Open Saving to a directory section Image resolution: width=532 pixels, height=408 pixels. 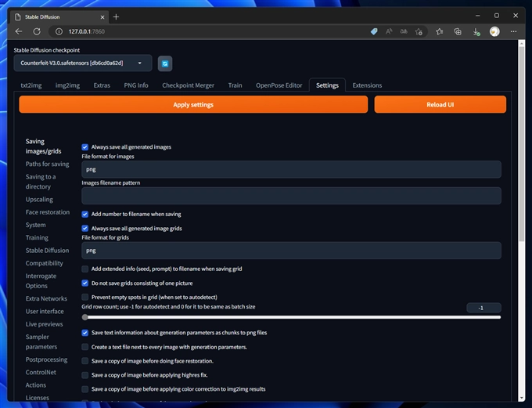pyautogui.click(x=41, y=182)
